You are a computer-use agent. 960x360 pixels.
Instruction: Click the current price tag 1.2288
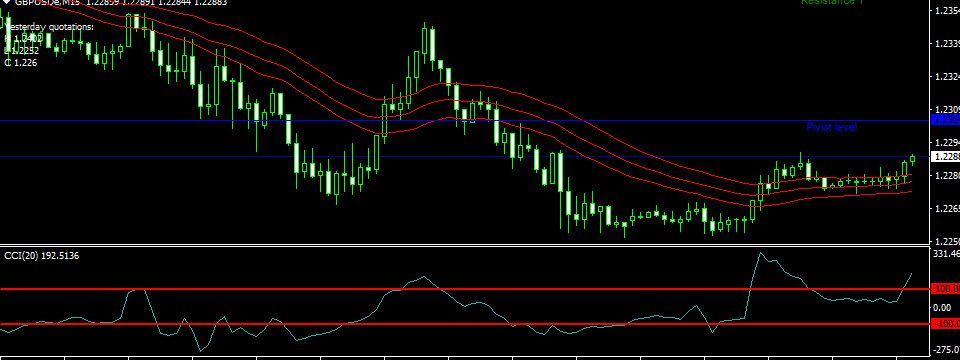pos(945,157)
